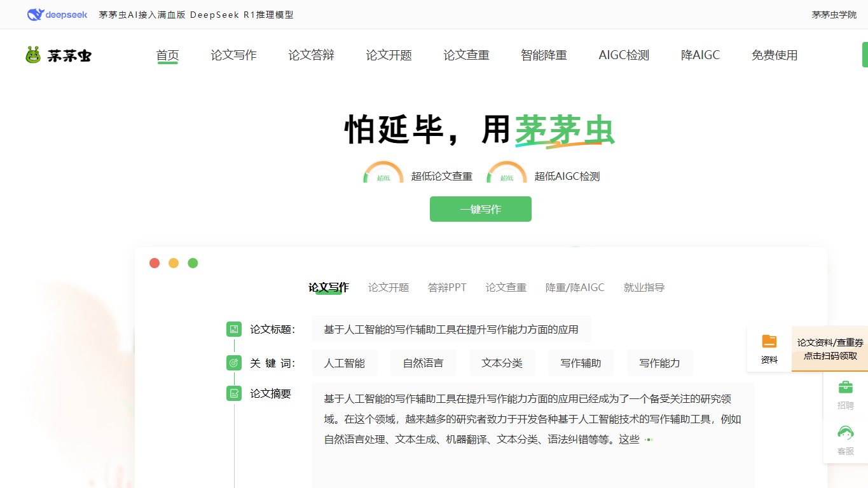Image resolution: width=868 pixels, height=488 pixels.
Task: Open 论文开题 in top navigation
Action: pos(389,55)
